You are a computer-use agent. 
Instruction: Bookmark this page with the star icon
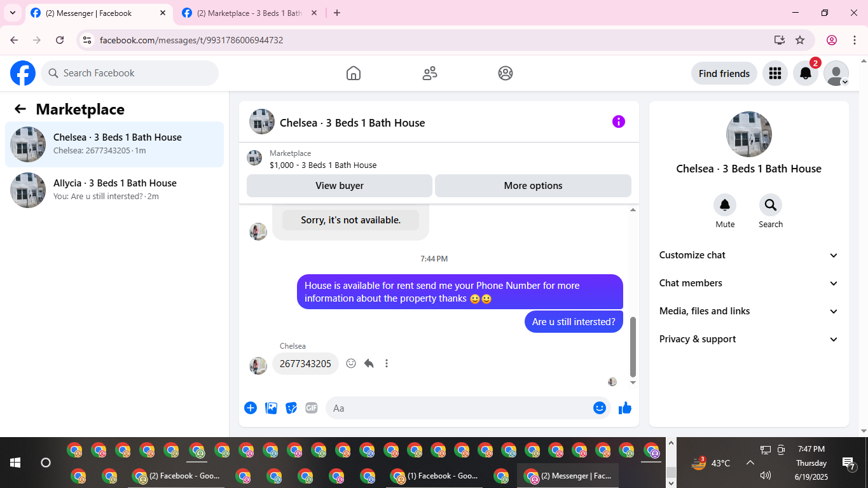click(x=800, y=40)
